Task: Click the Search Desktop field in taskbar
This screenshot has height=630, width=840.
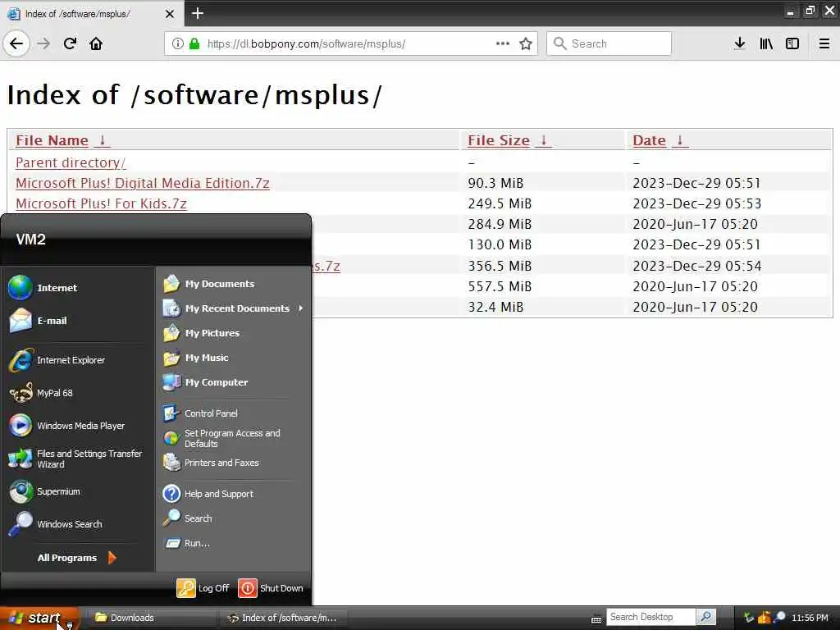Action: pos(651,617)
